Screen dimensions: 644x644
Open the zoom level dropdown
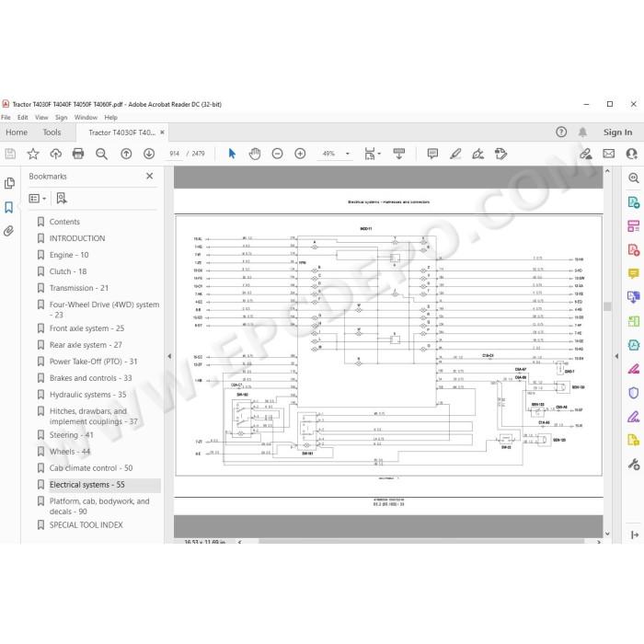coord(348,154)
